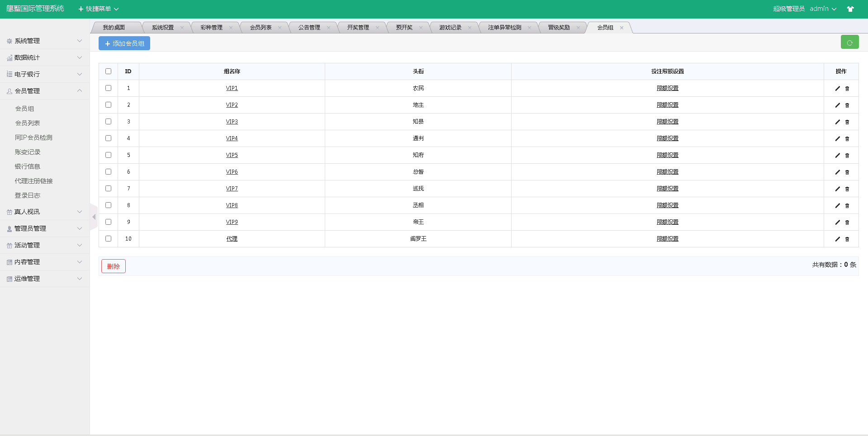Click the trash icon for VIP3 row
Image resolution: width=868 pixels, height=436 pixels.
847,122
